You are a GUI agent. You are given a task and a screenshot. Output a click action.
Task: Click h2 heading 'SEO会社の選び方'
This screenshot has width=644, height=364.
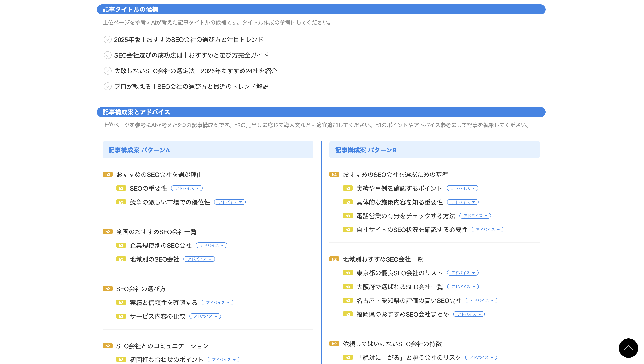click(x=141, y=289)
